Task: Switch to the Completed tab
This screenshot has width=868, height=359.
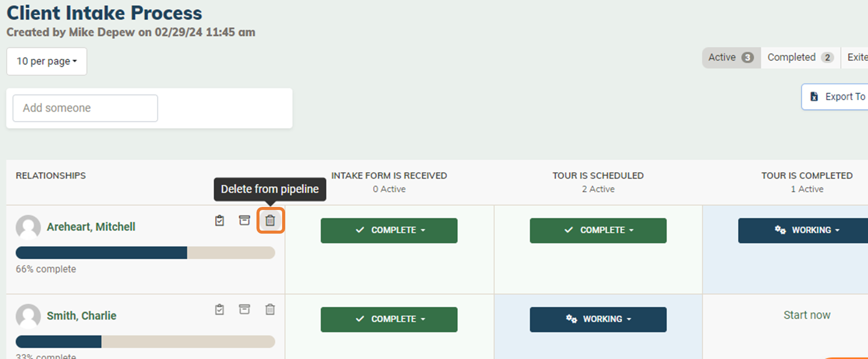Action: pos(800,57)
